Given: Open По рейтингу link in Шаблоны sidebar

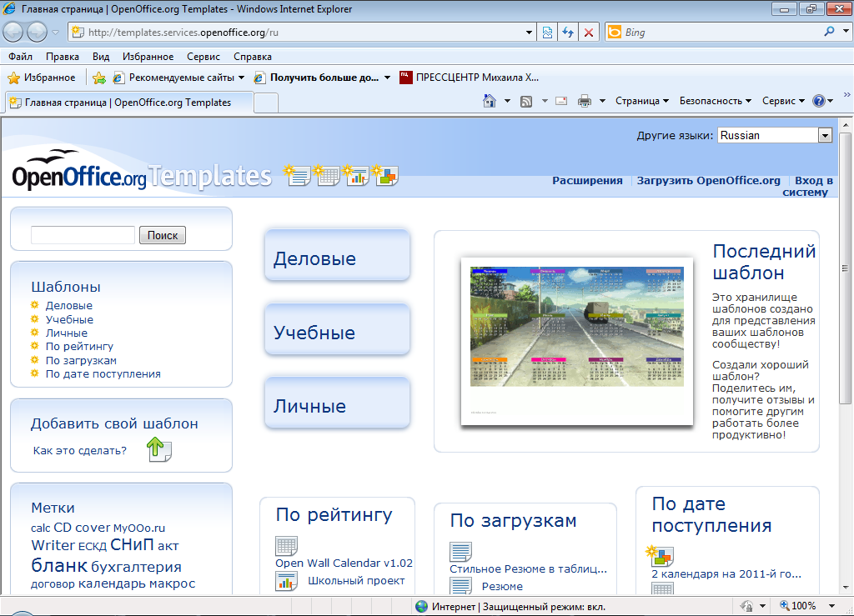Looking at the screenshot, I should (x=79, y=346).
